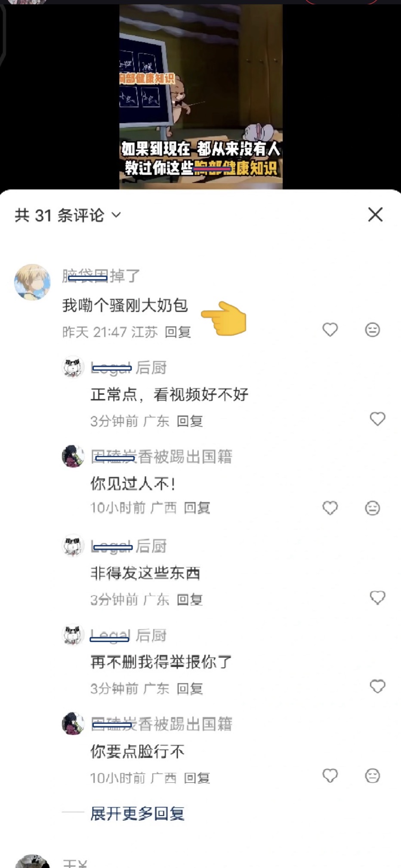Like the comment 非得发这些东西

coord(377,598)
